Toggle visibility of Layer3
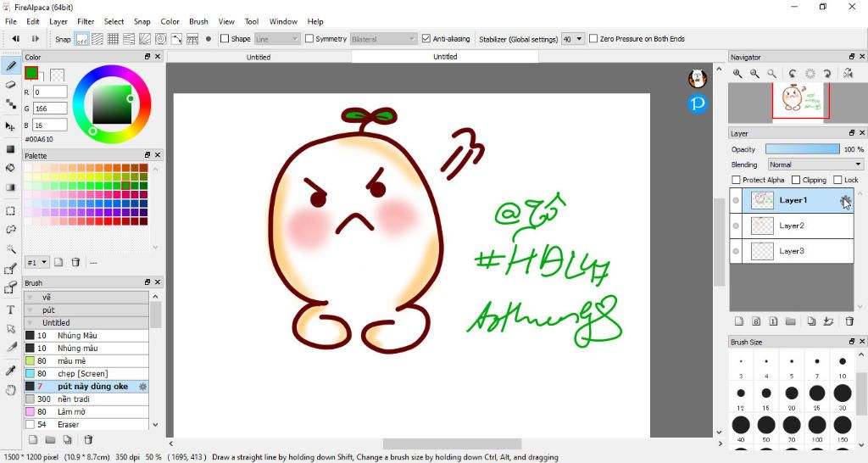The image size is (868, 463). [736, 252]
